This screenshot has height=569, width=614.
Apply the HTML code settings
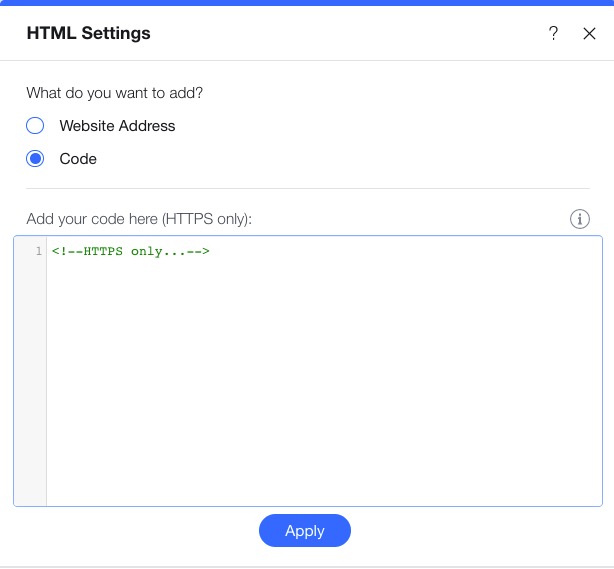click(304, 531)
